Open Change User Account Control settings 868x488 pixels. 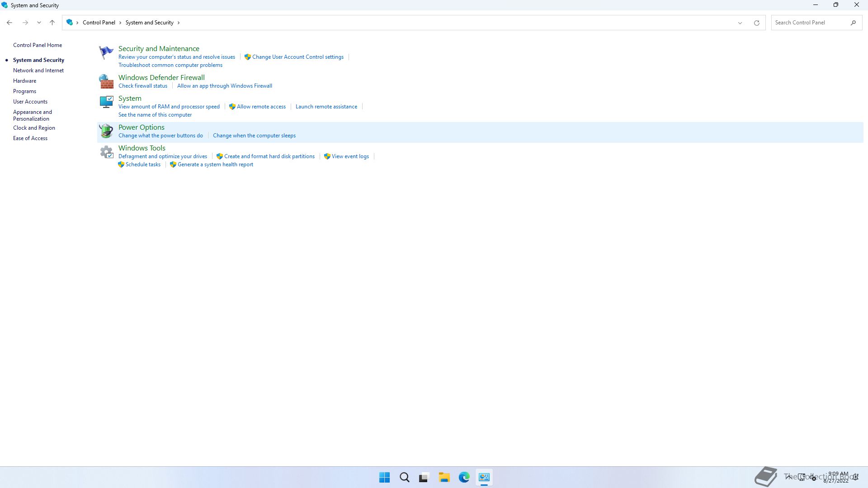pos(297,57)
